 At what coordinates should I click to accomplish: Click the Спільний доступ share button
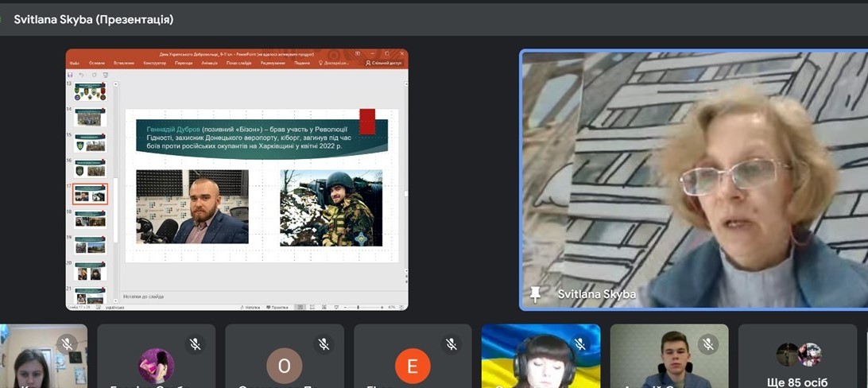[x=384, y=63]
